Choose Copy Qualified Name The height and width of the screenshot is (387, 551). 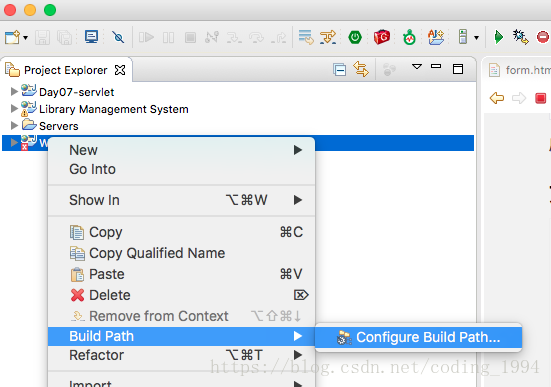tap(181, 253)
